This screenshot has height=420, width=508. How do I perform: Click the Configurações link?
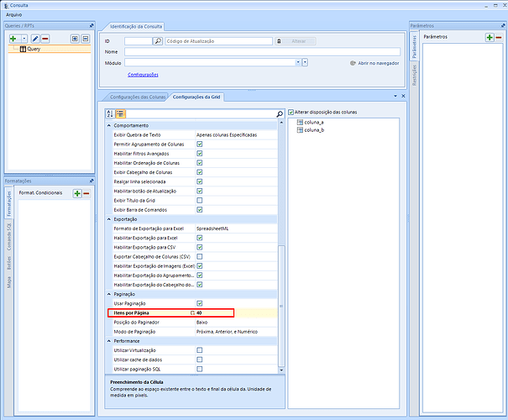point(142,74)
